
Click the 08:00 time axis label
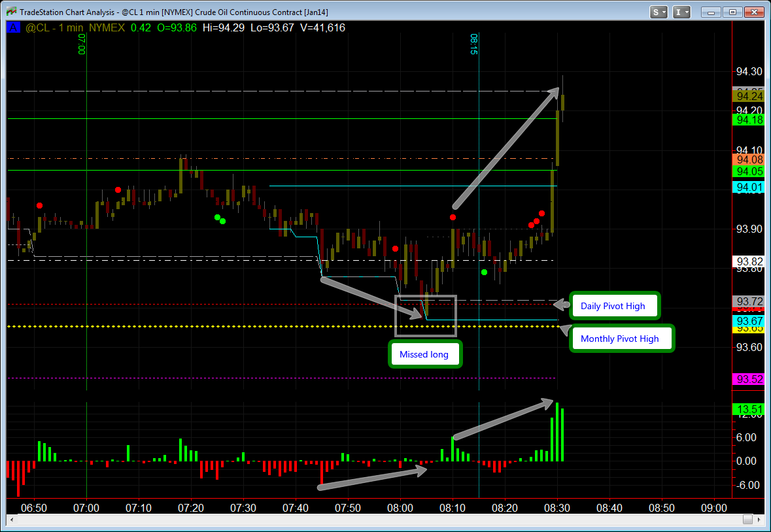pos(400,508)
